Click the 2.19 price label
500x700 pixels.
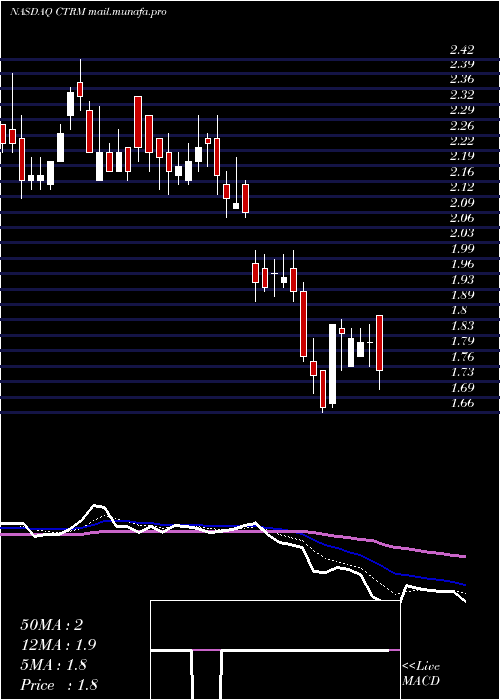coord(462,157)
